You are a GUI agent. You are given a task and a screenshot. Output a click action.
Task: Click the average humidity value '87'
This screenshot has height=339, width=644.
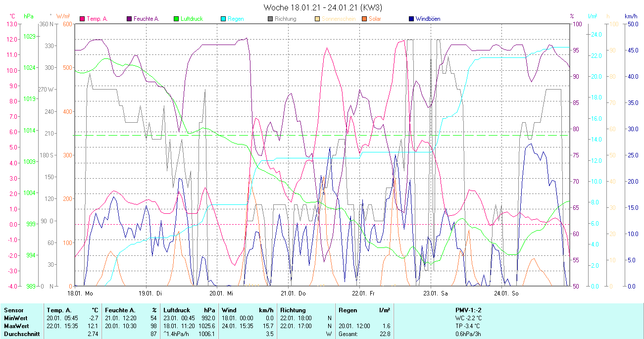[x=154, y=334]
